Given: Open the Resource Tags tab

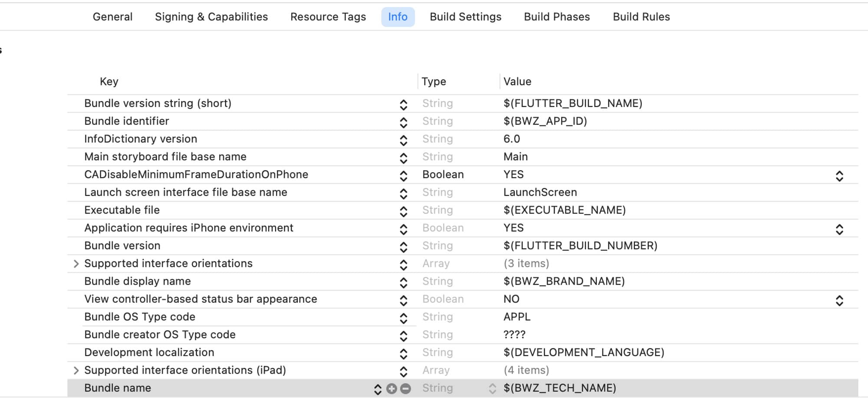Looking at the screenshot, I should coord(328,17).
